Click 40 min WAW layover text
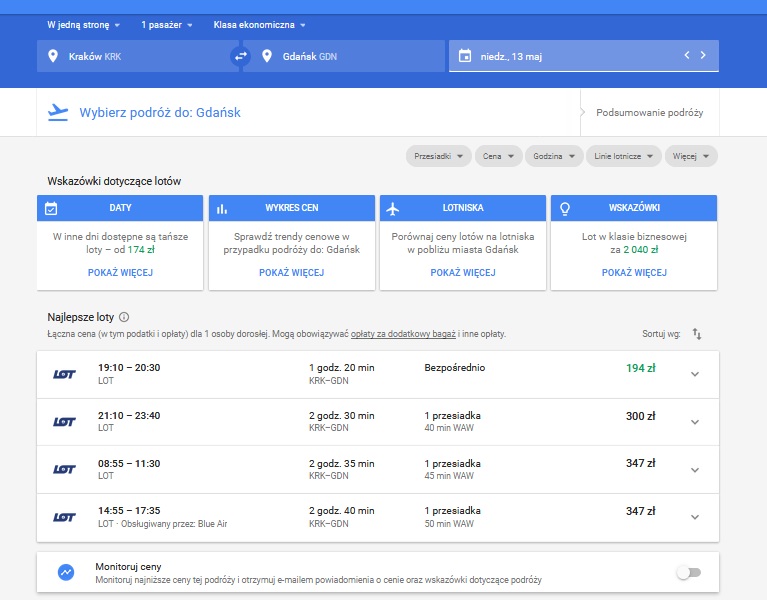The width and height of the screenshot is (767, 600). 449,428
